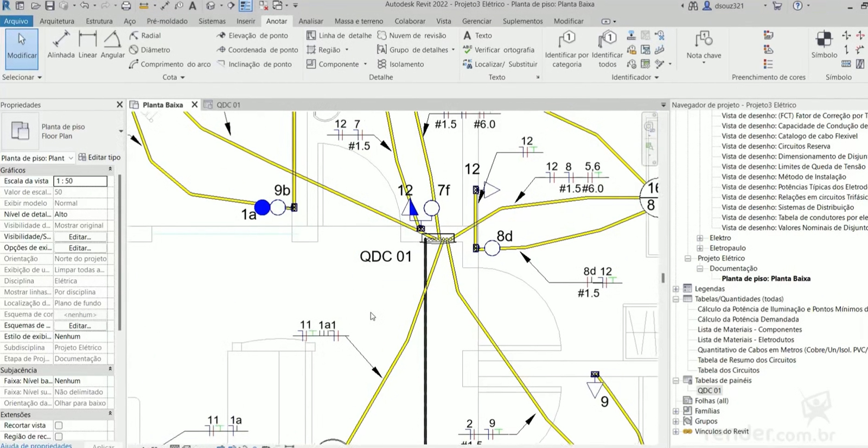868x448 pixels.
Task: Click the Editar tipo button
Action: coord(99,157)
